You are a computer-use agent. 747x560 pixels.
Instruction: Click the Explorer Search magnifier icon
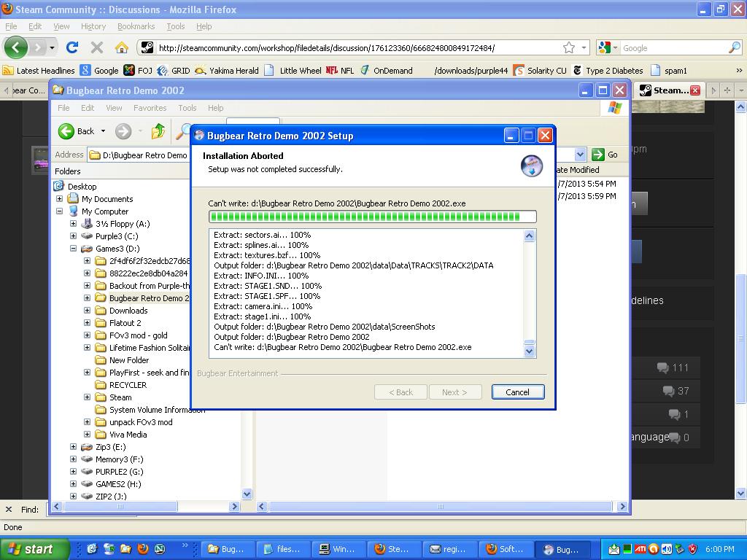(x=182, y=131)
